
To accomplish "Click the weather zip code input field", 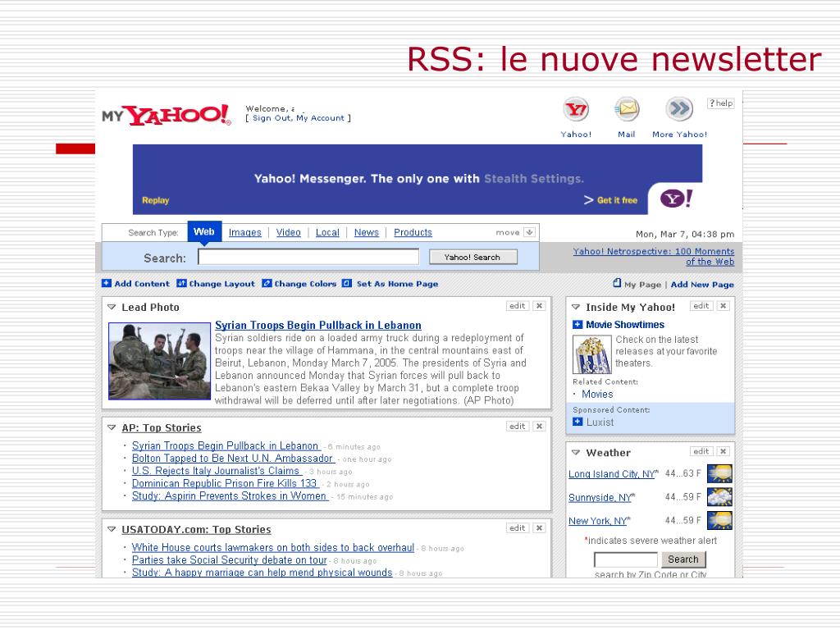I will pyautogui.click(x=626, y=559).
